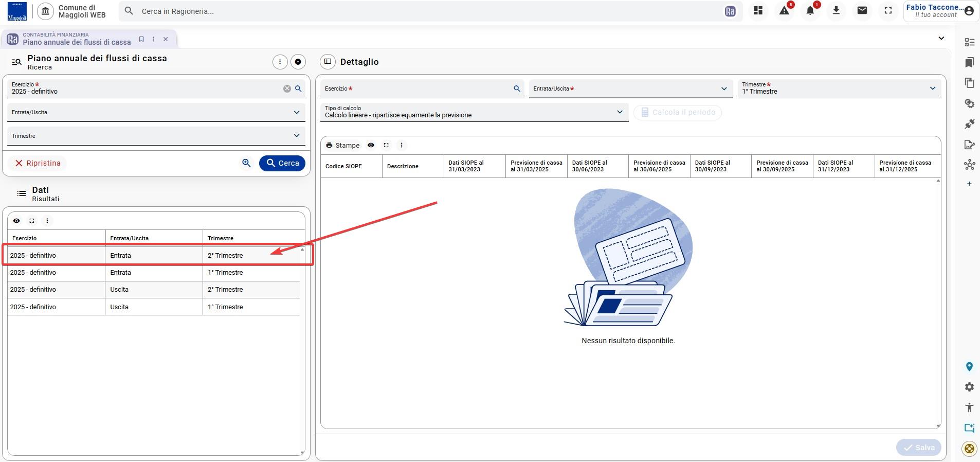Click the institution icon next to Comune di Maggioli WEB

pyautogui.click(x=46, y=11)
